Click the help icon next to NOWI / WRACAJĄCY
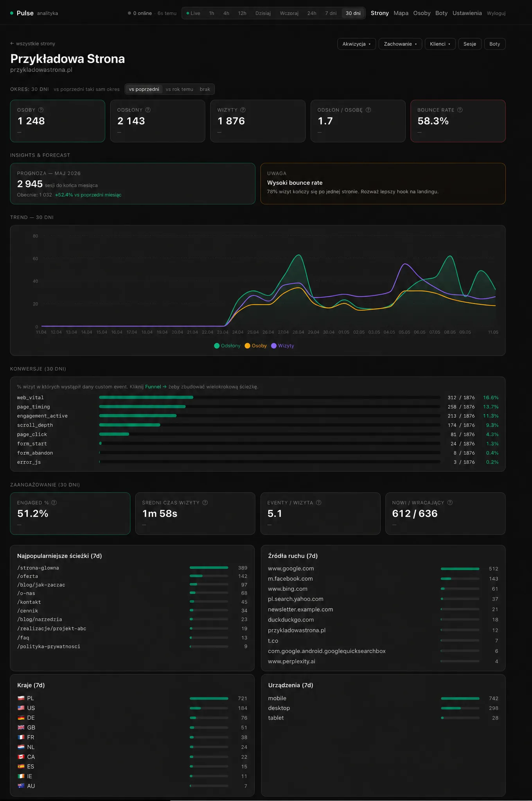This screenshot has width=532, height=801. click(x=450, y=503)
